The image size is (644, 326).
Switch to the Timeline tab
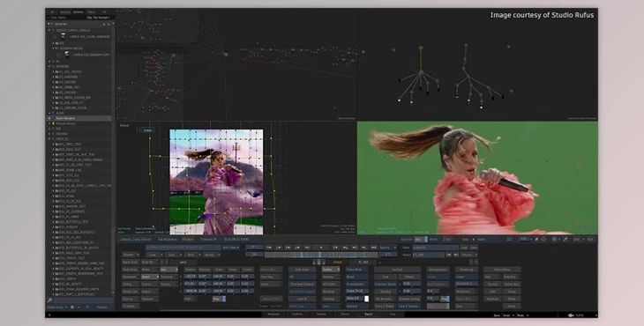[321, 315]
